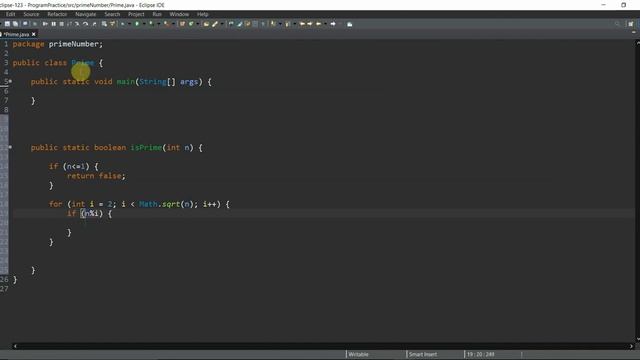Screen dimensions: 640x360
Task: Toggle Pin Editor icon
Action: pos(350,24)
